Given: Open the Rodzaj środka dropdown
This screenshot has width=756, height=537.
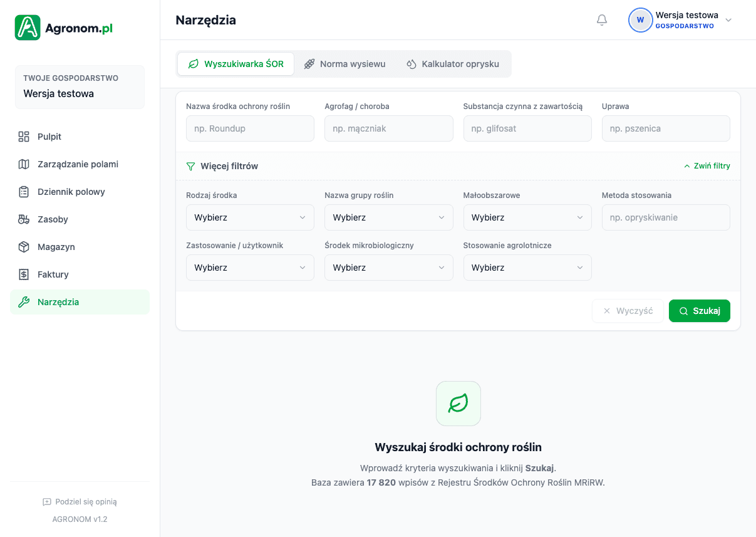Looking at the screenshot, I should (250, 217).
